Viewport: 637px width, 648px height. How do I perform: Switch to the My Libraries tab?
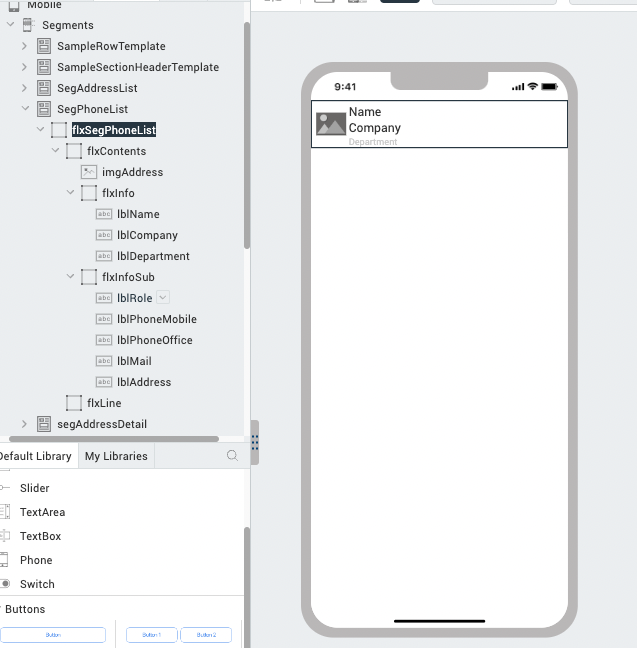tap(116, 456)
